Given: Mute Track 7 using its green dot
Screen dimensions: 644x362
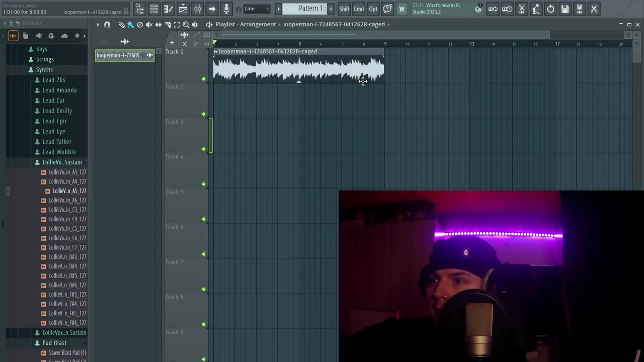Looking at the screenshot, I should [204, 289].
